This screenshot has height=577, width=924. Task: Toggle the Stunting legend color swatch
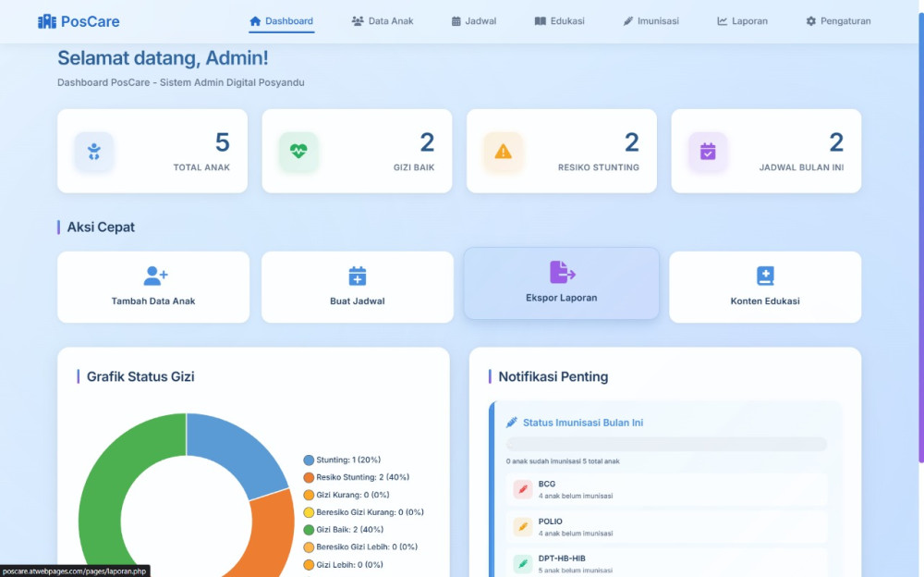click(x=309, y=460)
